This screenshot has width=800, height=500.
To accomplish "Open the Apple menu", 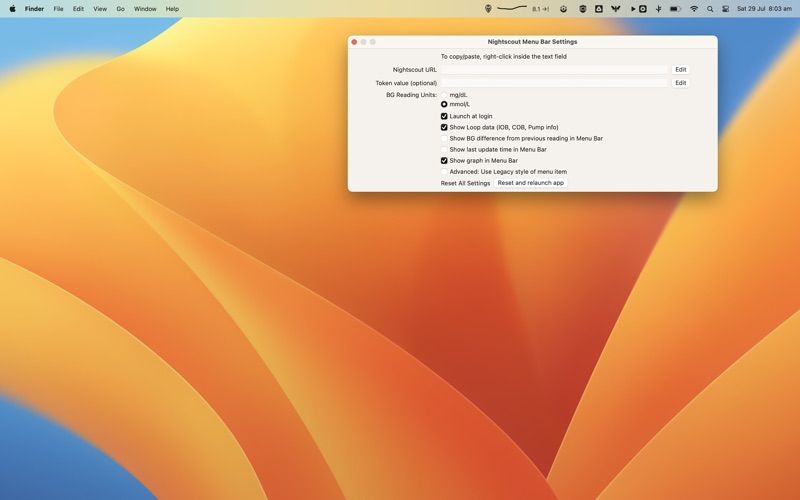I will 12,9.
